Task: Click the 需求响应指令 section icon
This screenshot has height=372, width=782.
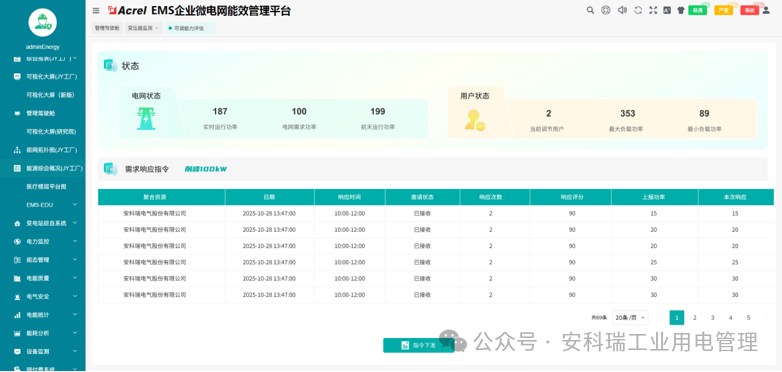Action: 110,169
